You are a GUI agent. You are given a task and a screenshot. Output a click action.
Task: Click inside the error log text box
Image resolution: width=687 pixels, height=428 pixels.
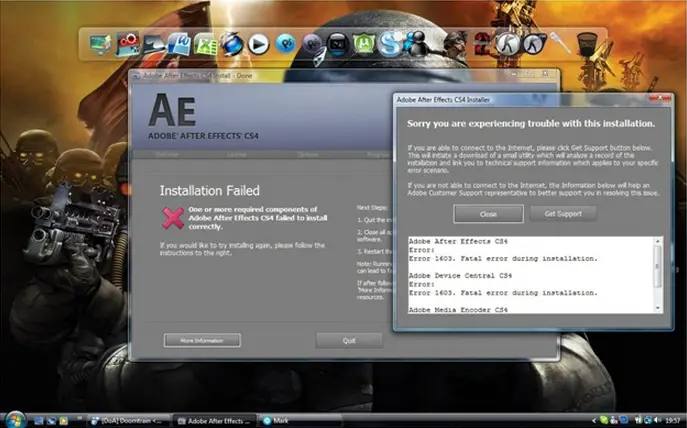tap(531, 275)
